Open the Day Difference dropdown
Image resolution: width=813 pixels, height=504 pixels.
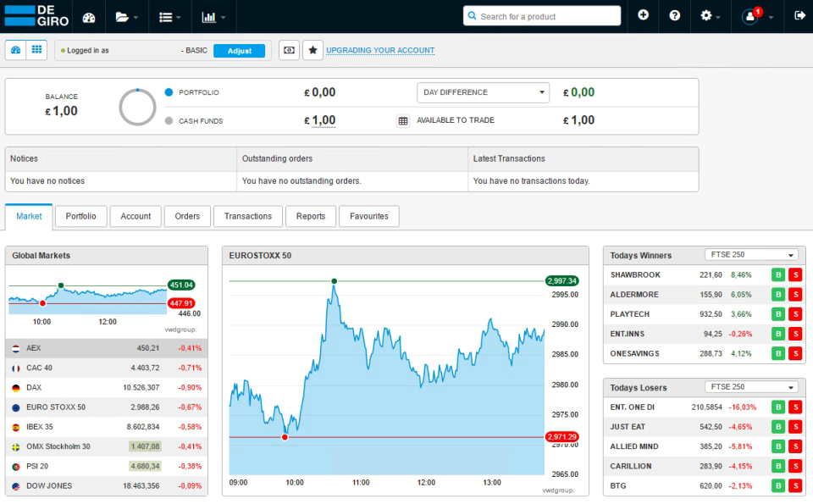point(483,92)
